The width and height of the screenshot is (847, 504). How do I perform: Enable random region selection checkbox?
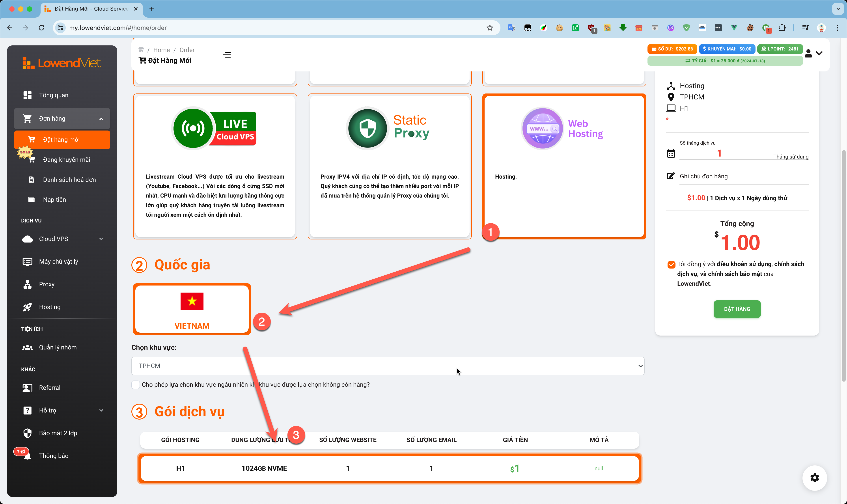(x=136, y=385)
